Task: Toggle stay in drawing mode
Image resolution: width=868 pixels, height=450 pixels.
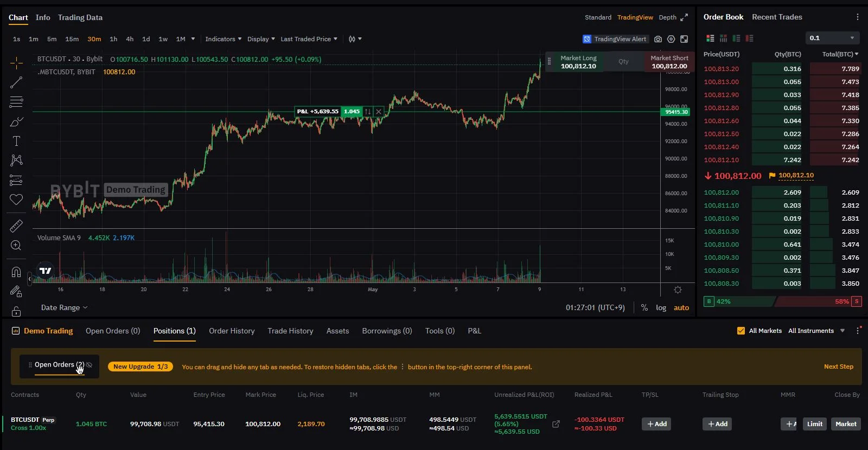Action: 16,292
